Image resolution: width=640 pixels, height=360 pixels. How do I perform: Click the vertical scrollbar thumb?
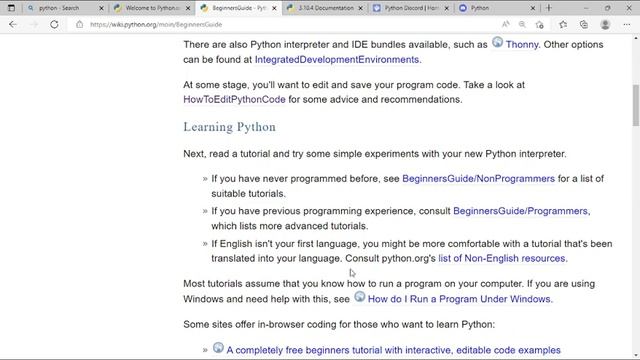[636, 105]
